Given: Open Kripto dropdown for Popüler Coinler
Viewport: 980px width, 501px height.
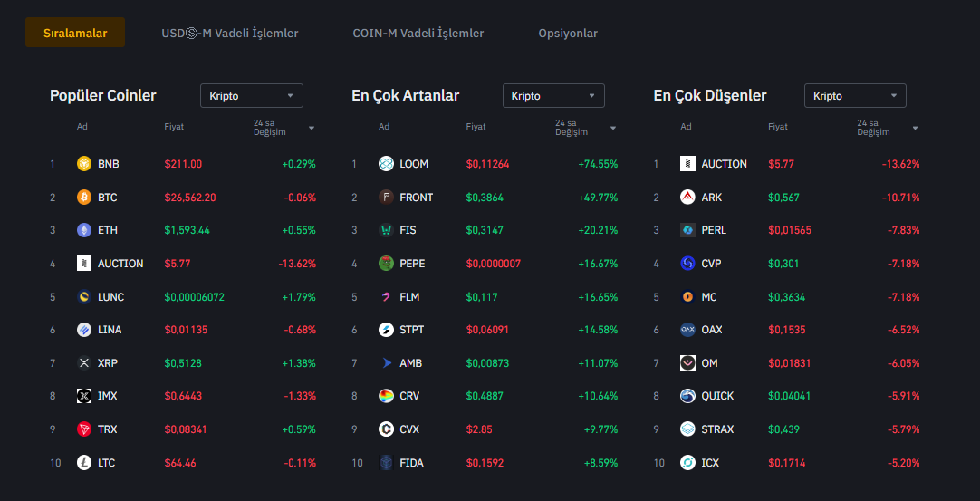Looking at the screenshot, I should click(x=251, y=96).
